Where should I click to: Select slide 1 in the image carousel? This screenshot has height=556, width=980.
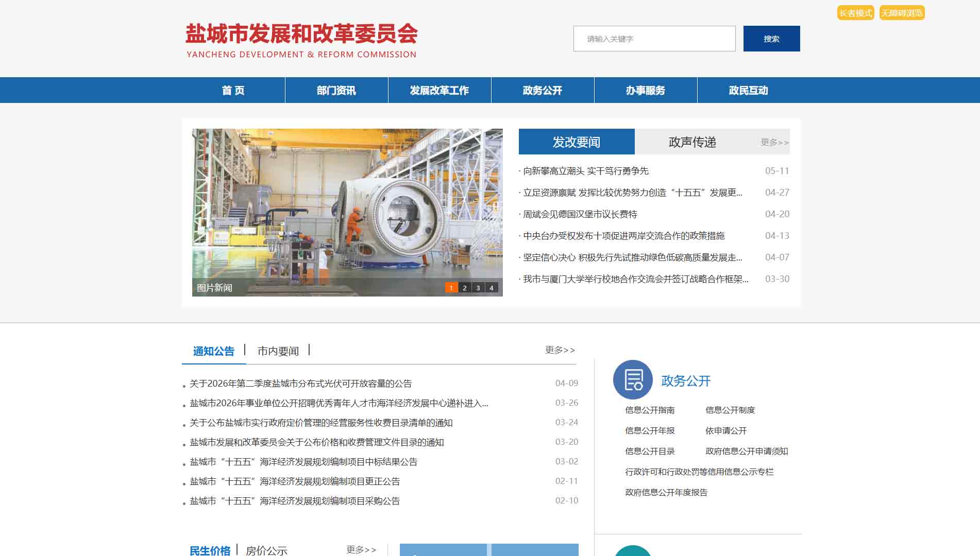pyautogui.click(x=451, y=288)
